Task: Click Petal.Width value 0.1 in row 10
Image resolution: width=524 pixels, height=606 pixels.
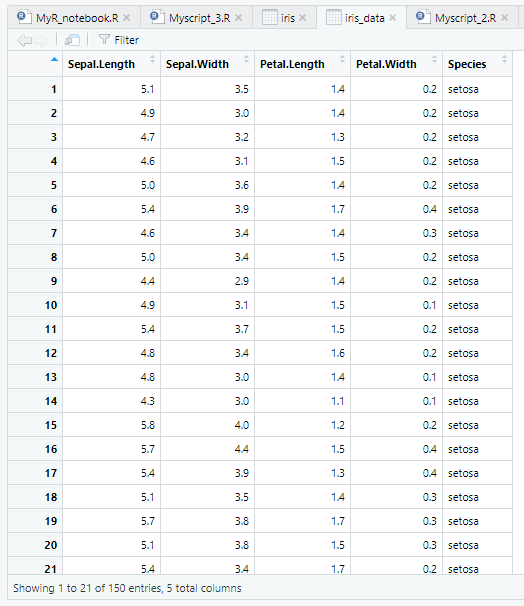Action: click(x=429, y=305)
